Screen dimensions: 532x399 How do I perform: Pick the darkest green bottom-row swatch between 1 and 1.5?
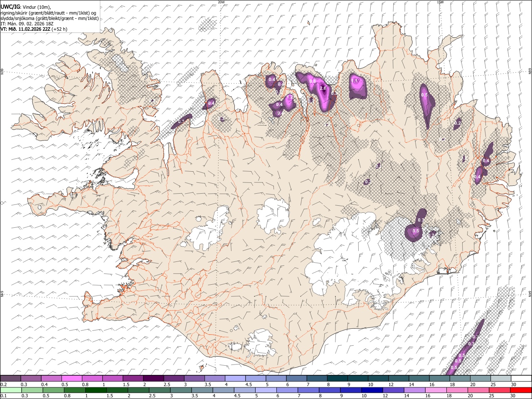click(95, 390)
